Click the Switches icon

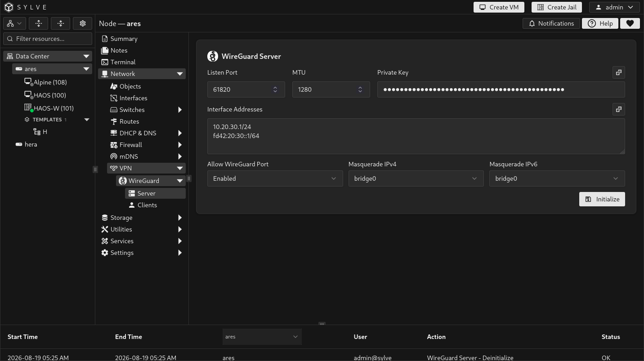114,110
